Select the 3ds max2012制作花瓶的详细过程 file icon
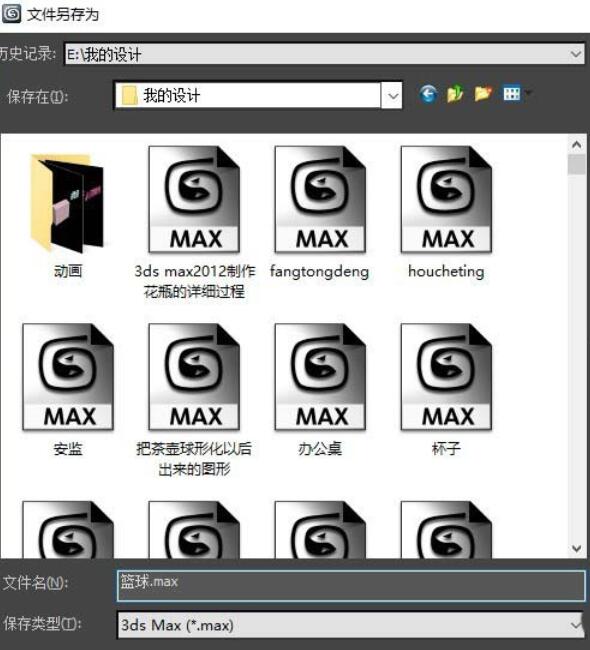590x650 pixels. click(x=194, y=199)
